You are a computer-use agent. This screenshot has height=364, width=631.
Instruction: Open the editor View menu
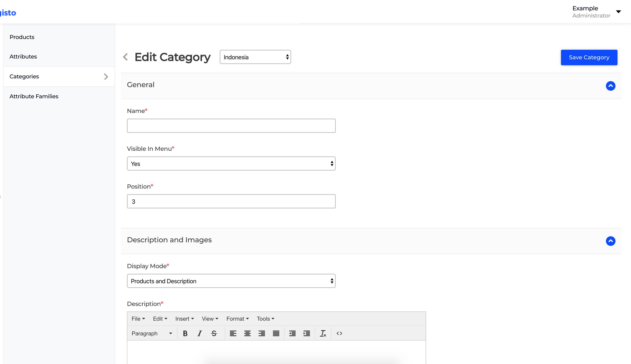click(x=210, y=319)
